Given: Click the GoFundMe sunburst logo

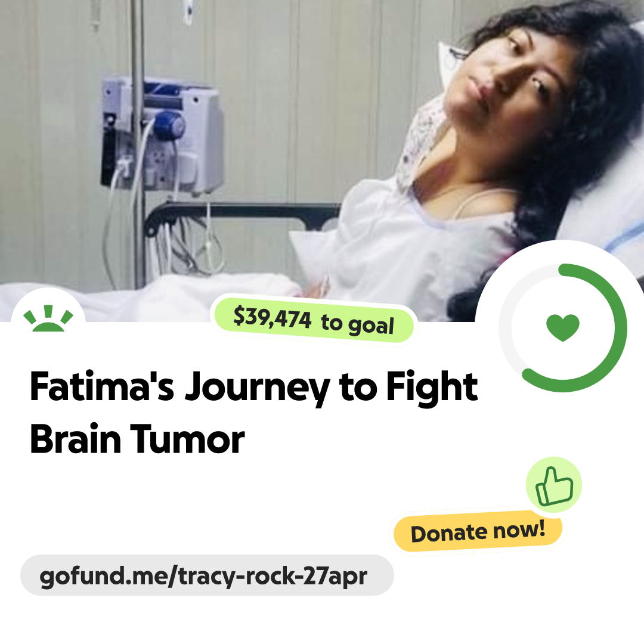Looking at the screenshot, I should (48, 318).
